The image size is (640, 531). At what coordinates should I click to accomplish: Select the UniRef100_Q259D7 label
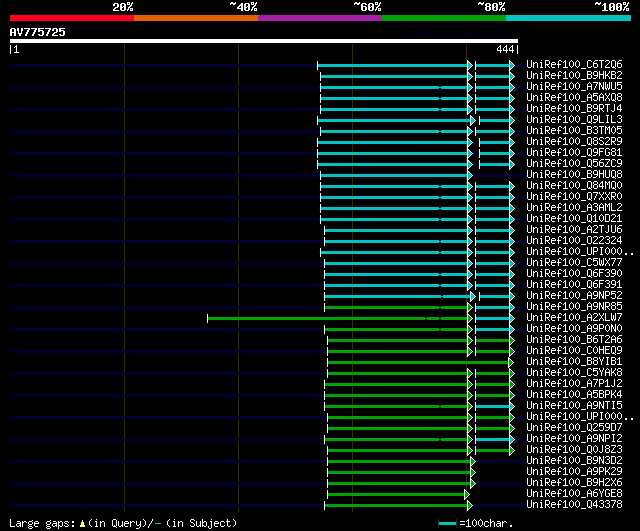point(574,428)
